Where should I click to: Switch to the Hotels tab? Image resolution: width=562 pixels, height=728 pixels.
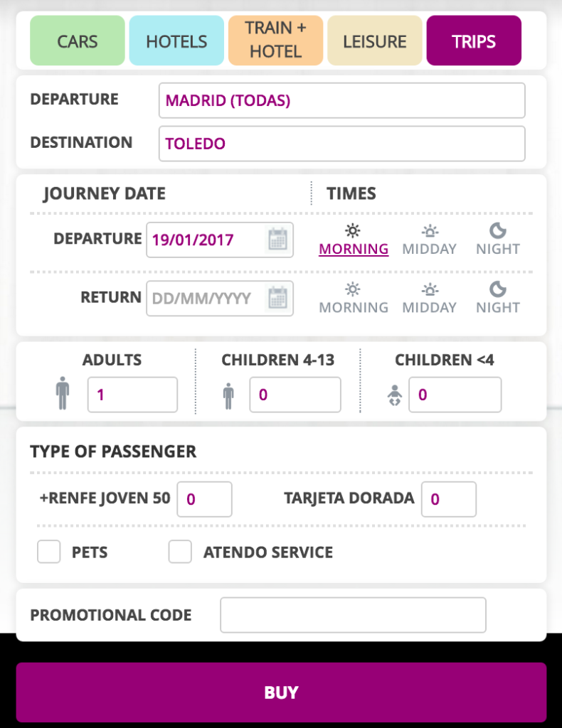click(176, 41)
